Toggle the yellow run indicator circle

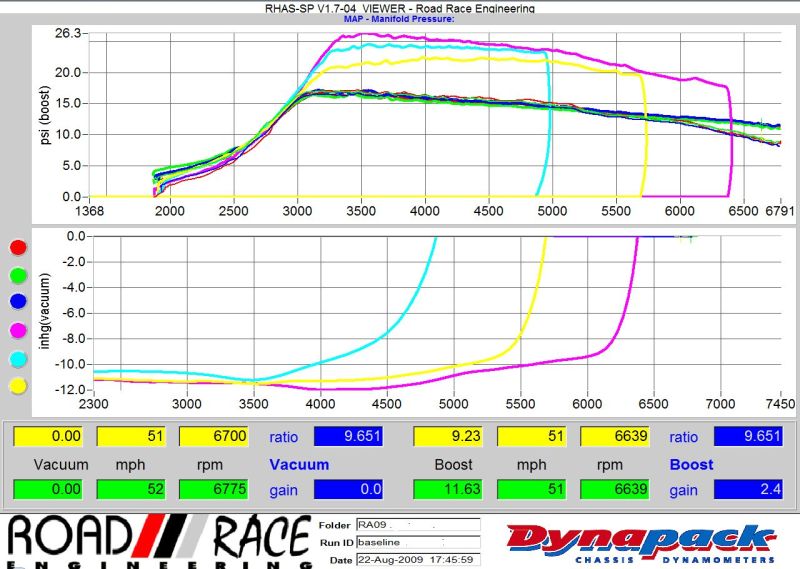click(x=16, y=385)
